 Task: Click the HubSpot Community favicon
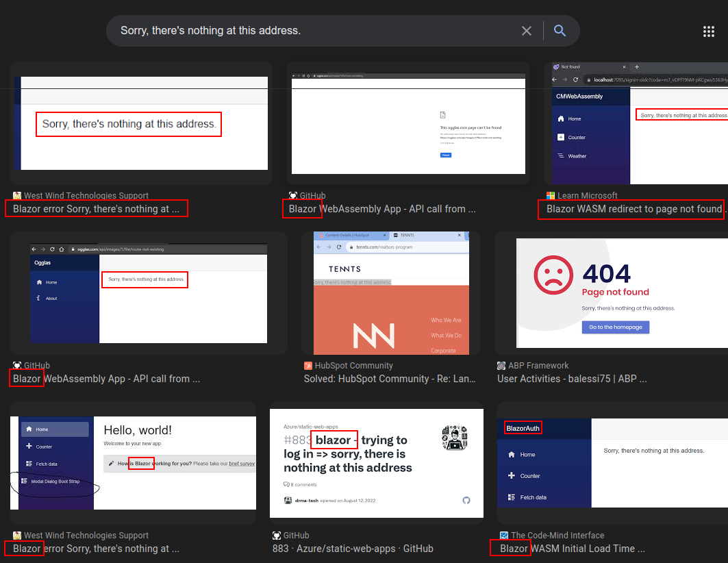[309, 366]
